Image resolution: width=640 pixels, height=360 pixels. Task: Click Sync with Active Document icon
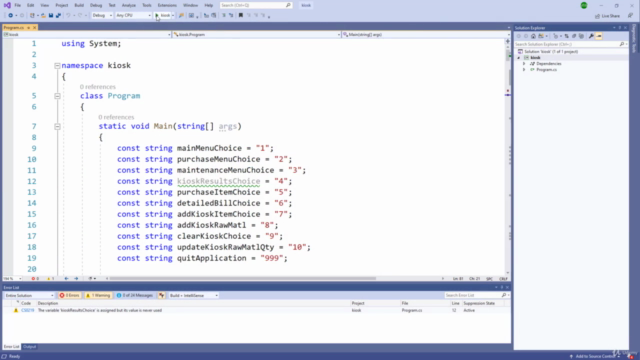[x=567, y=36]
